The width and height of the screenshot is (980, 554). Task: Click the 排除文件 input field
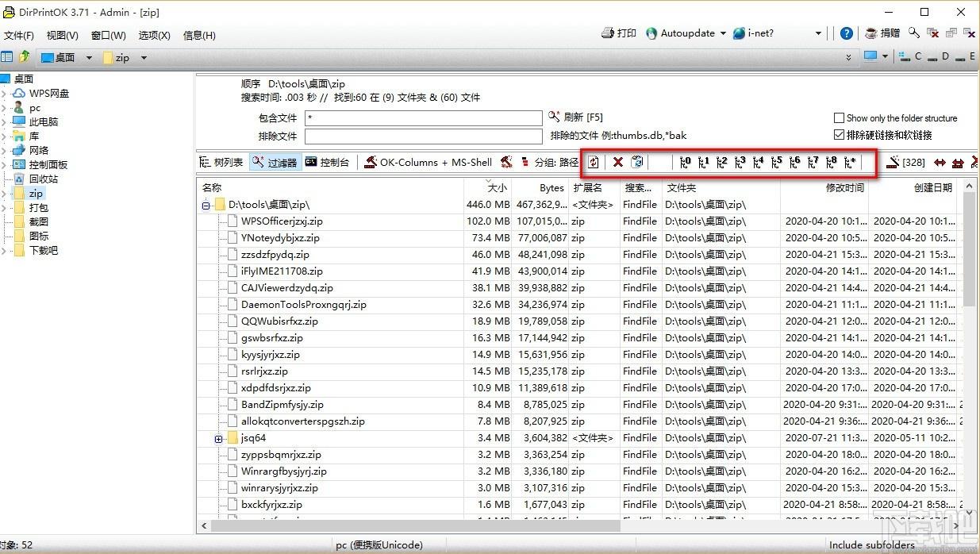423,136
